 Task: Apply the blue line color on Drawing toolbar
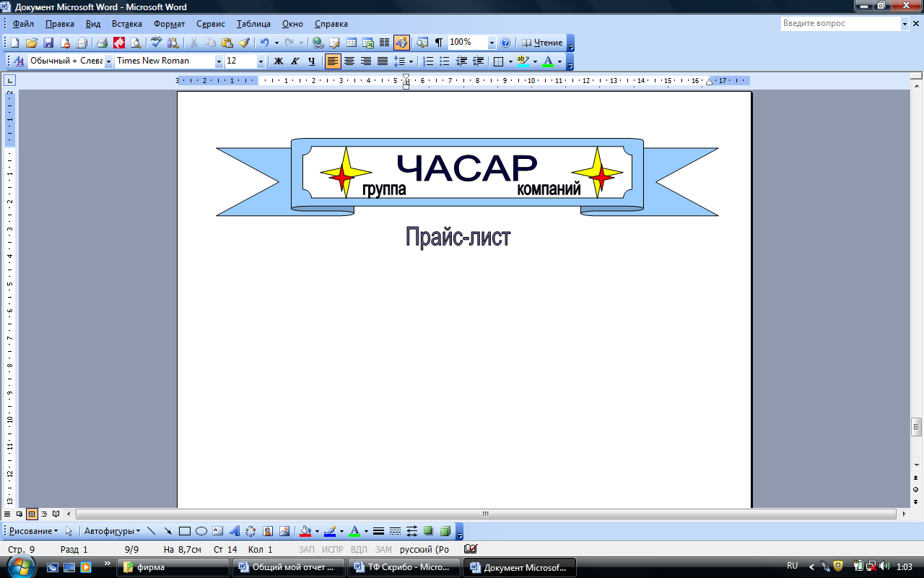click(330, 531)
